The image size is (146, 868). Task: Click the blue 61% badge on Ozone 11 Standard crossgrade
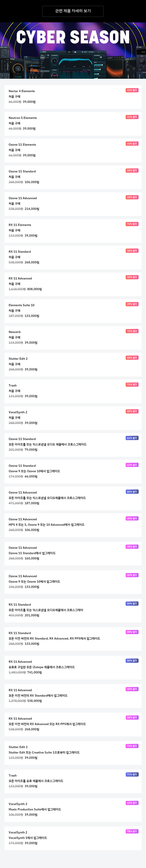click(132, 438)
